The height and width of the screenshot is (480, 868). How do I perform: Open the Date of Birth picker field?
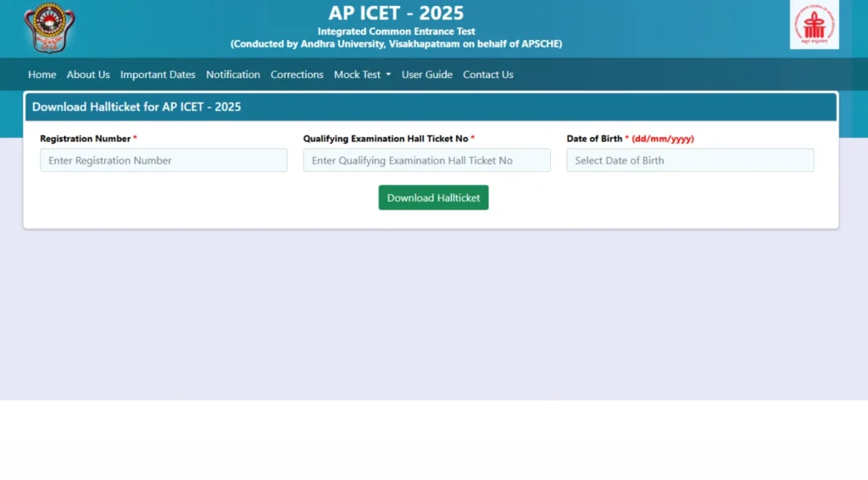(690, 160)
